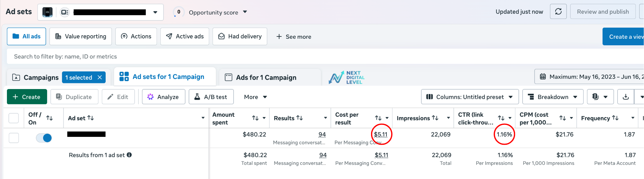Click Review and publish button
The image size is (644, 179).
pos(603,12)
